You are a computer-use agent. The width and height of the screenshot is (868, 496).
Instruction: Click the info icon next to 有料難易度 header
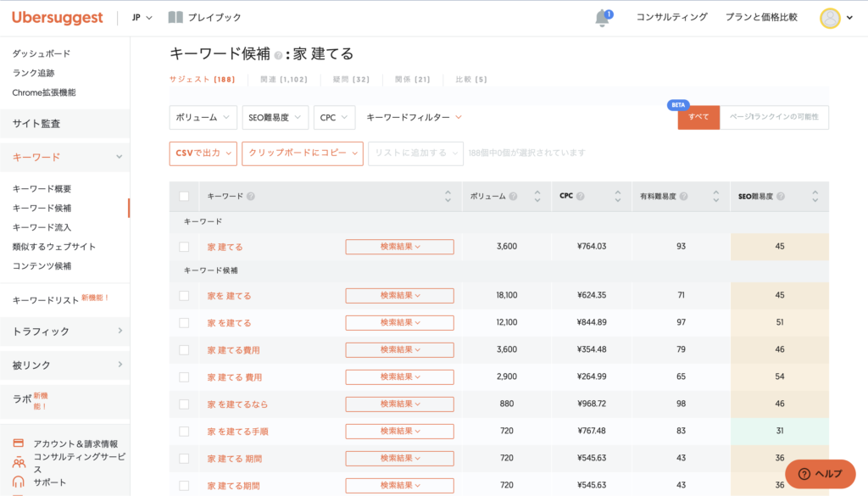[684, 197]
